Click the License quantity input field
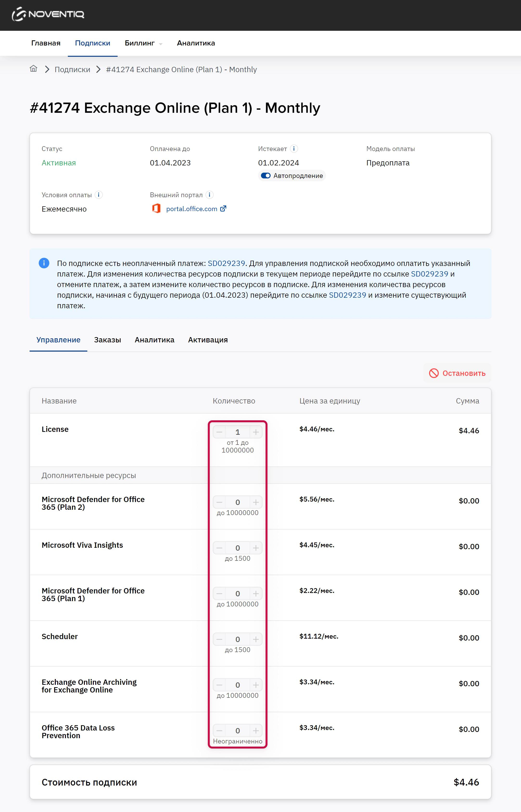The image size is (521, 812). (x=237, y=432)
